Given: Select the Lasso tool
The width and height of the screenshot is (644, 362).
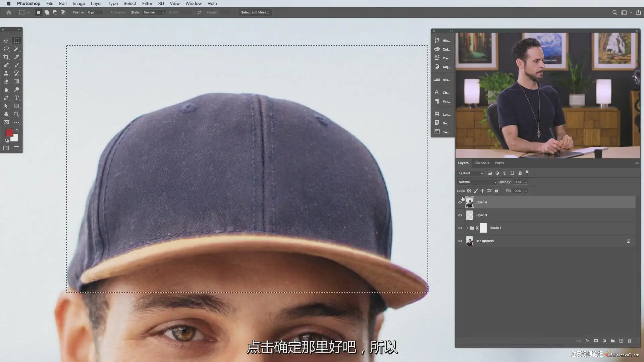Looking at the screenshot, I should pos(6,49).
